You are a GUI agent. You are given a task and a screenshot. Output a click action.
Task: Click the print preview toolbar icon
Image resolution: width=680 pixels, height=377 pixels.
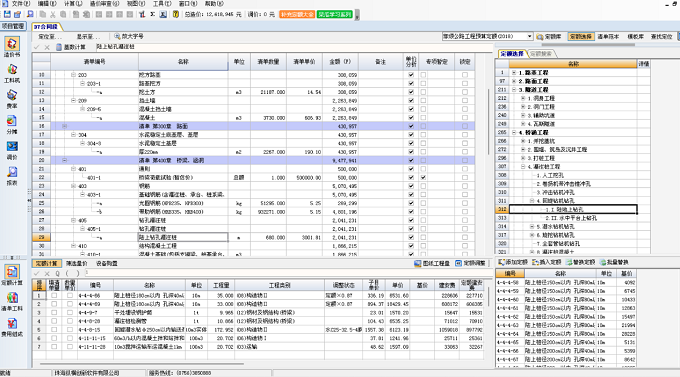pyautogui.click(x=30, y=14)
